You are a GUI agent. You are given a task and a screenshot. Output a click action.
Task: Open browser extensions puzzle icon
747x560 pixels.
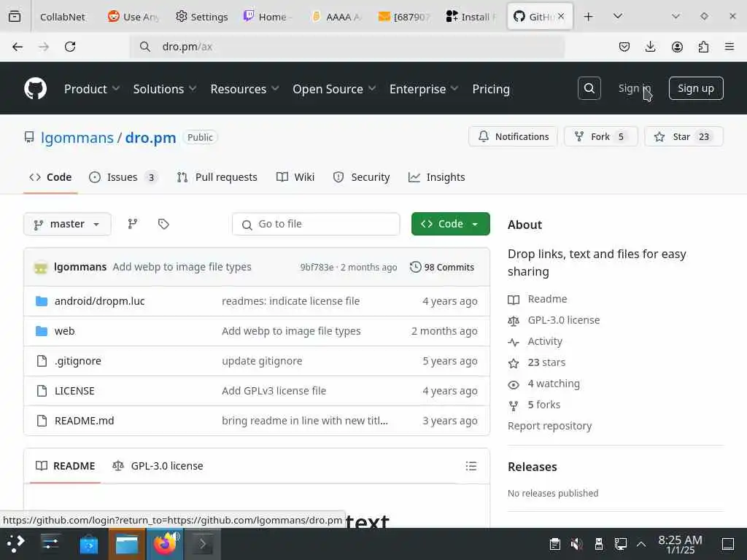pos(703,47)
